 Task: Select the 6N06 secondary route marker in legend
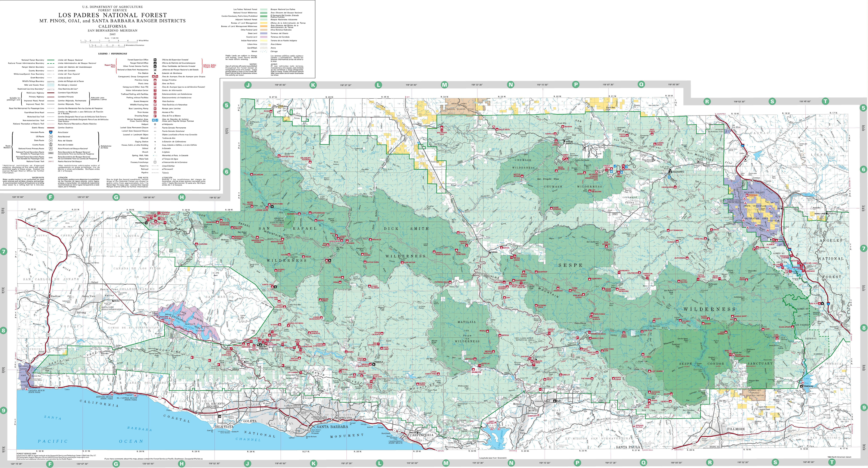coord(51,153)
